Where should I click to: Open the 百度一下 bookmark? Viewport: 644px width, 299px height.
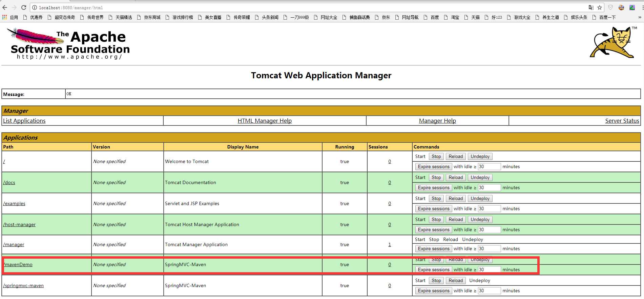pos(604,17)
